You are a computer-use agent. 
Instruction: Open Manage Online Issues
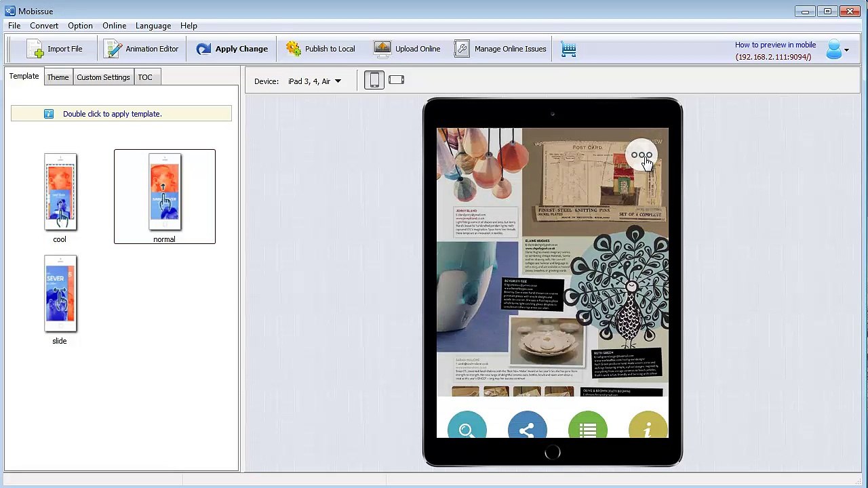[500, 49]
